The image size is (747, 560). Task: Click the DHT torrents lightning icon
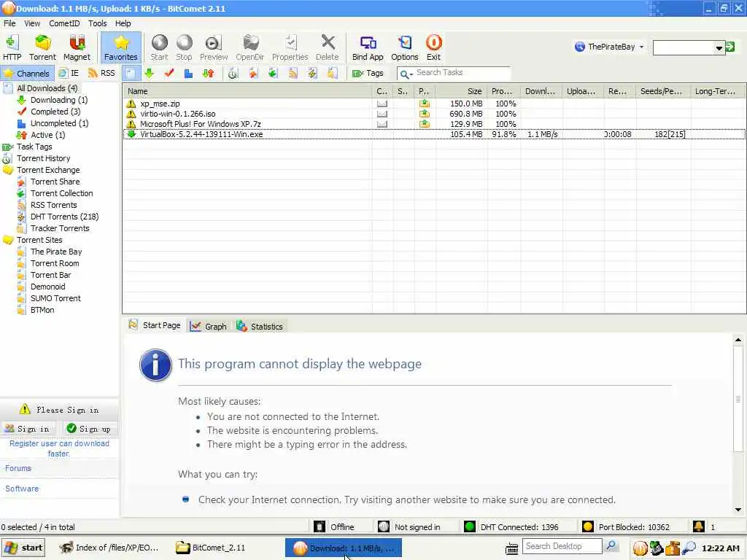312,74
